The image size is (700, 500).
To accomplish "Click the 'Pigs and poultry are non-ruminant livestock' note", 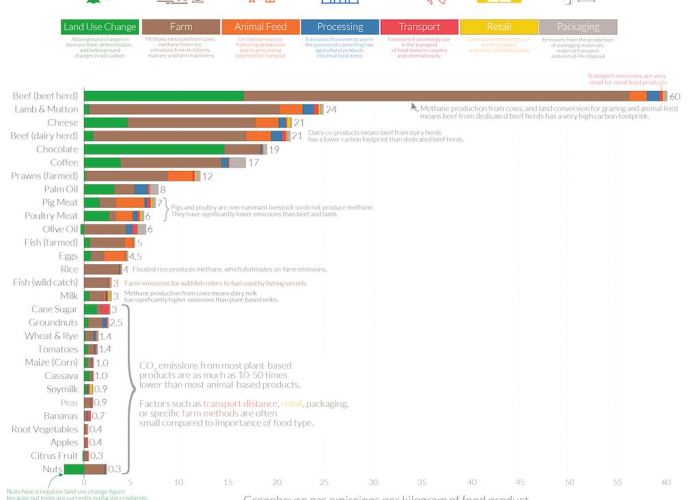I will (x=272, y=210).
